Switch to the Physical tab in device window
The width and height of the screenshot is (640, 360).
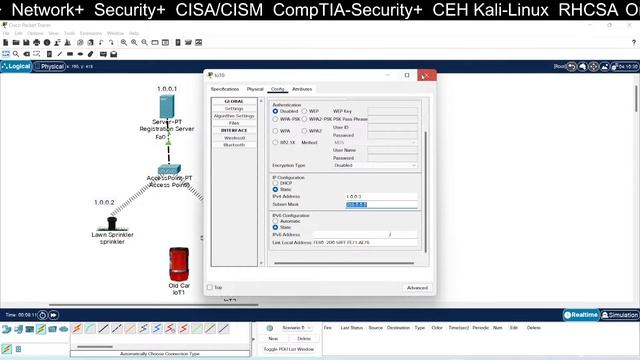coord(255,89)
